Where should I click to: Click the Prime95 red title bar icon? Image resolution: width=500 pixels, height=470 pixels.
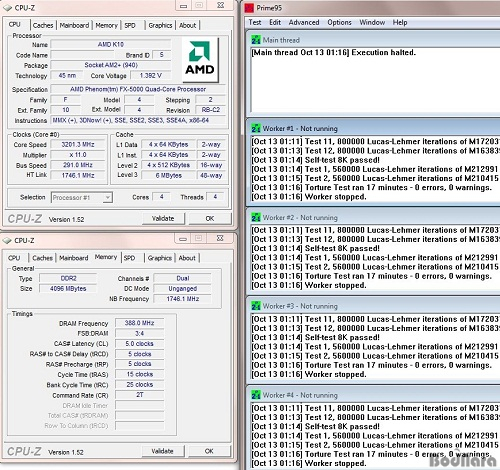[249, 8]
